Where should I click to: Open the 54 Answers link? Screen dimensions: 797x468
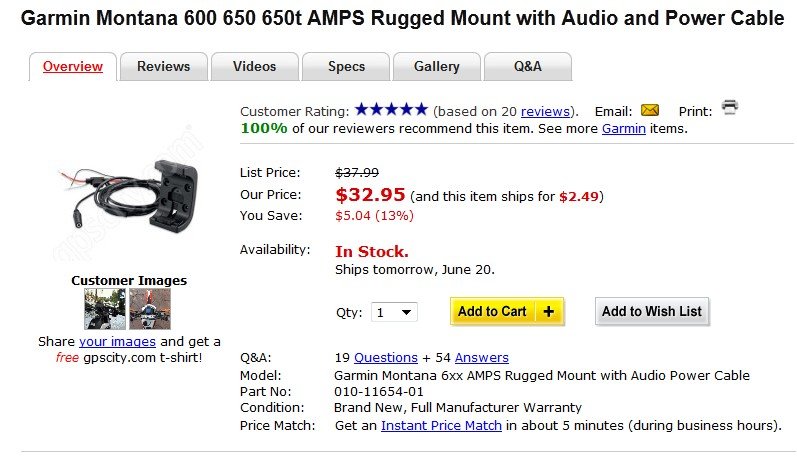click(481, 357)
